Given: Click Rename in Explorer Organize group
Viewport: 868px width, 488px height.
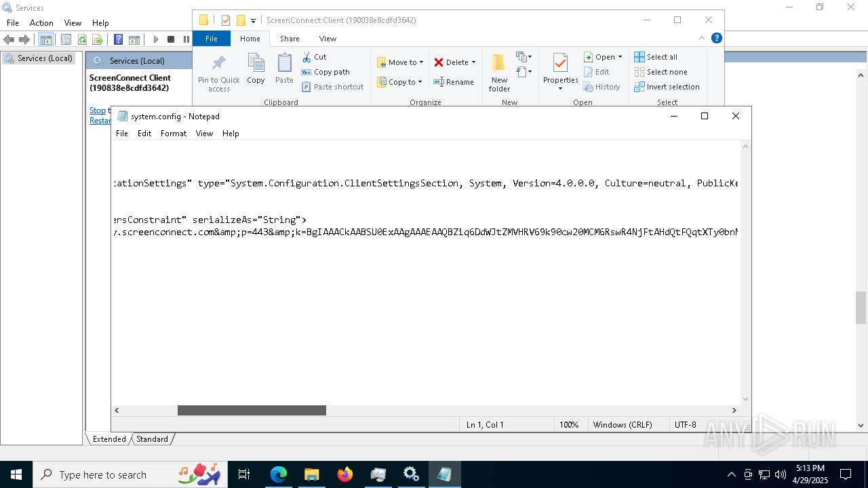Looking at the screenshot, I should click(454, 82).
